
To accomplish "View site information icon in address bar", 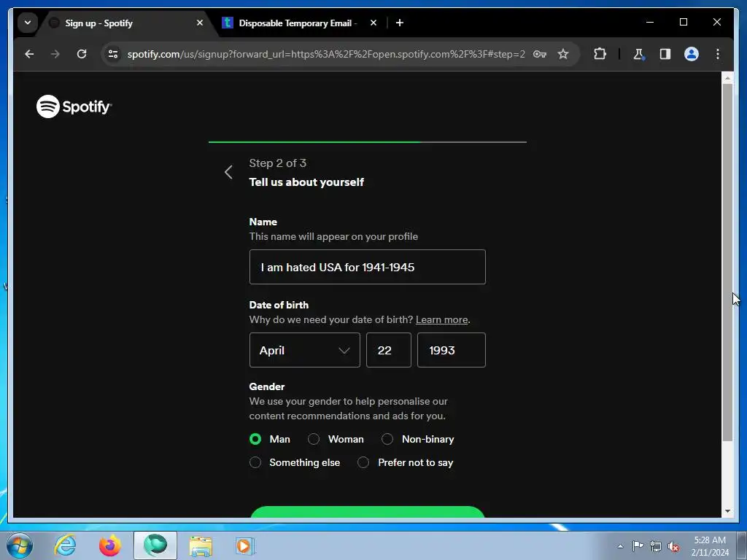I will click(113, 54).
